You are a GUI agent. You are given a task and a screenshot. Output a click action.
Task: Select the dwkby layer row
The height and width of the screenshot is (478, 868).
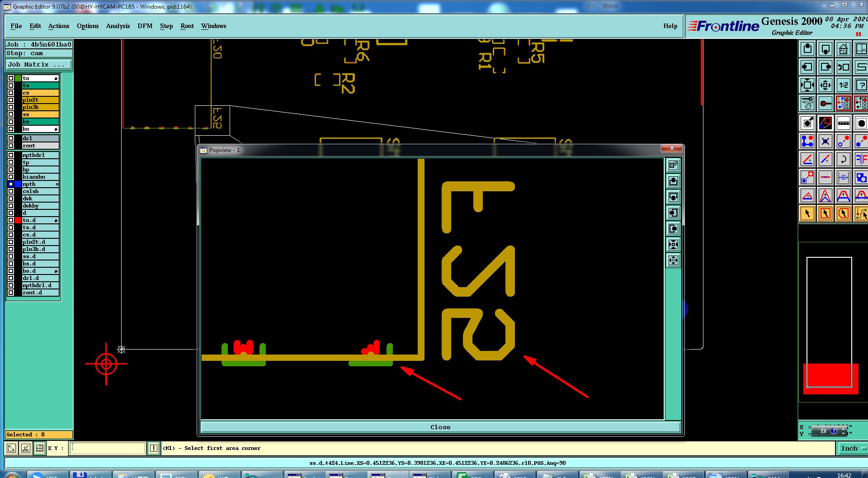coord(40,206)
